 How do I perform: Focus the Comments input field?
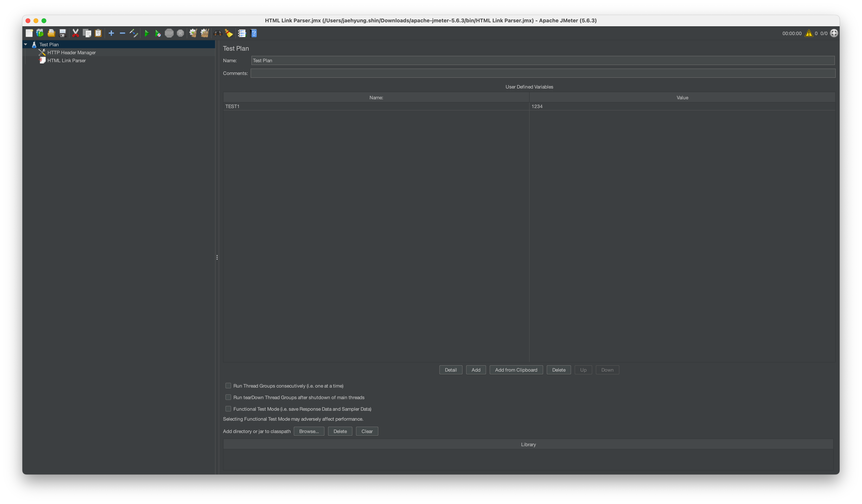click(x=543, y=73)
